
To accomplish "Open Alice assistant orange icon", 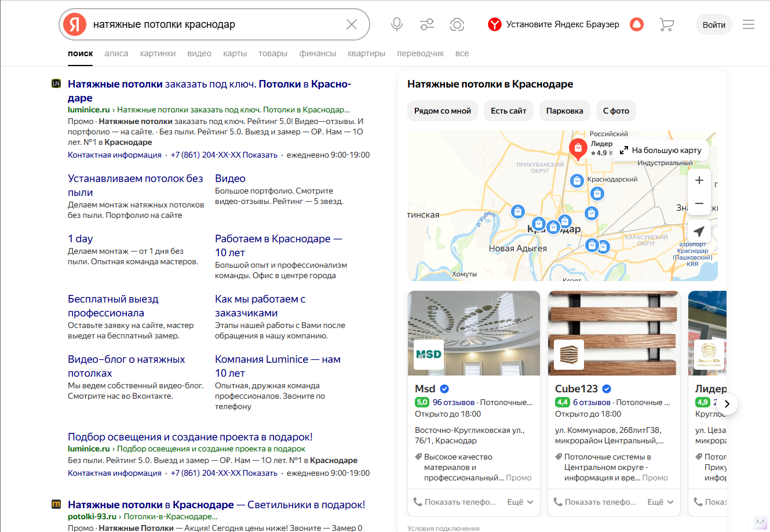I will (x=637, y=24).
